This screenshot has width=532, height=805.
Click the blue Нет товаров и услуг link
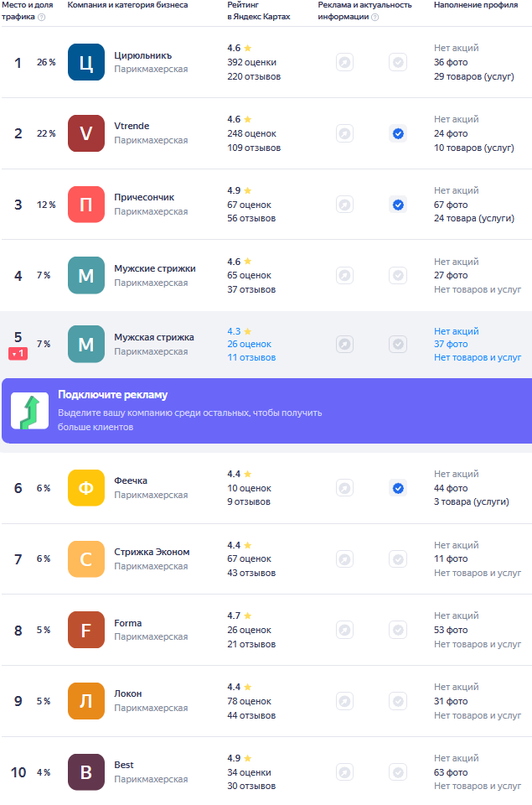pyautogui.click(x=478, y=357)
